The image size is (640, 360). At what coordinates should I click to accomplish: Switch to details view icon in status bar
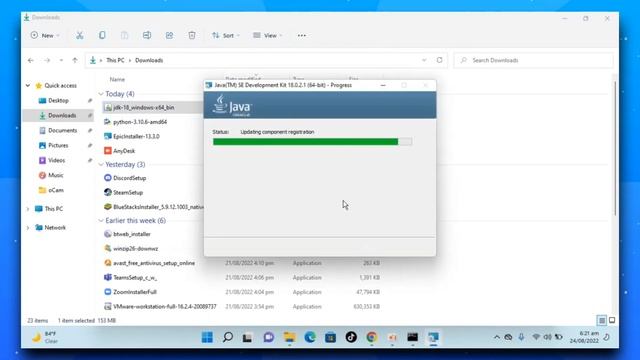pos(602,320)
